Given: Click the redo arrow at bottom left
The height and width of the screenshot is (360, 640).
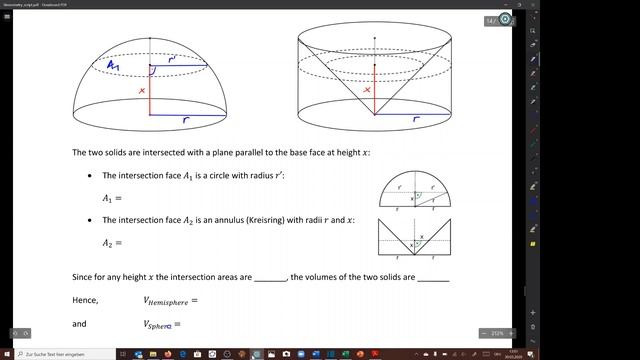Looking at the screenshot, I should pyautogui.click(x=26, y=333).
